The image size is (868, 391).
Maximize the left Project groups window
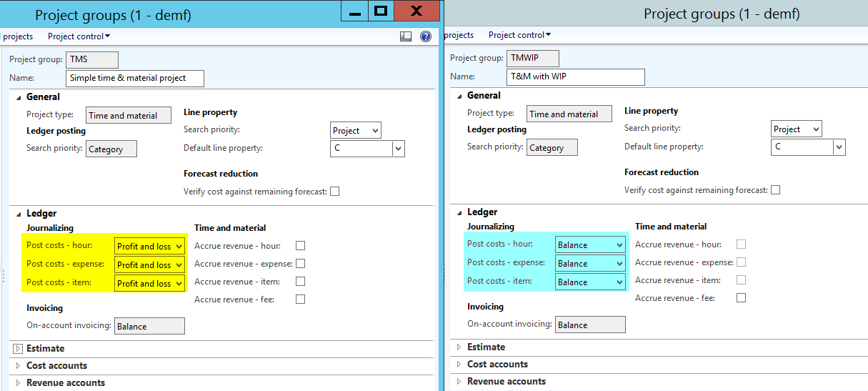click(x=381, y=11)
